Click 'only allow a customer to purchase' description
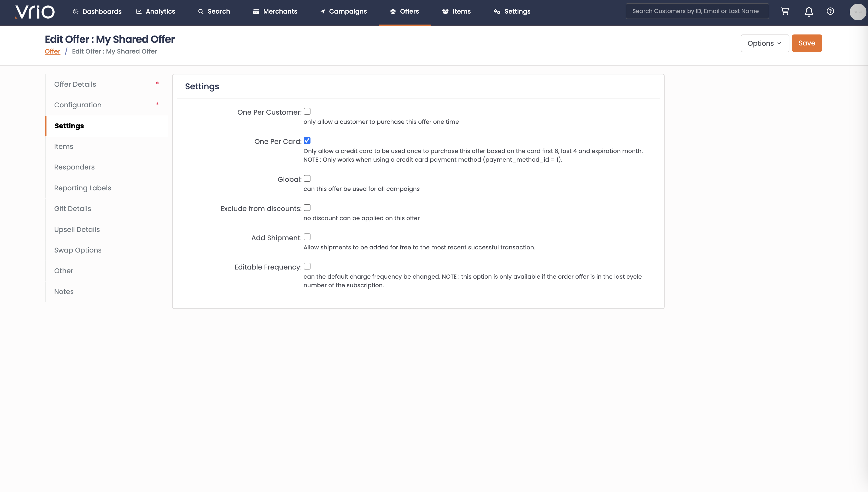The height and width of the screenshot is (492, 868). pyautogui.click(x=381, y=122)
